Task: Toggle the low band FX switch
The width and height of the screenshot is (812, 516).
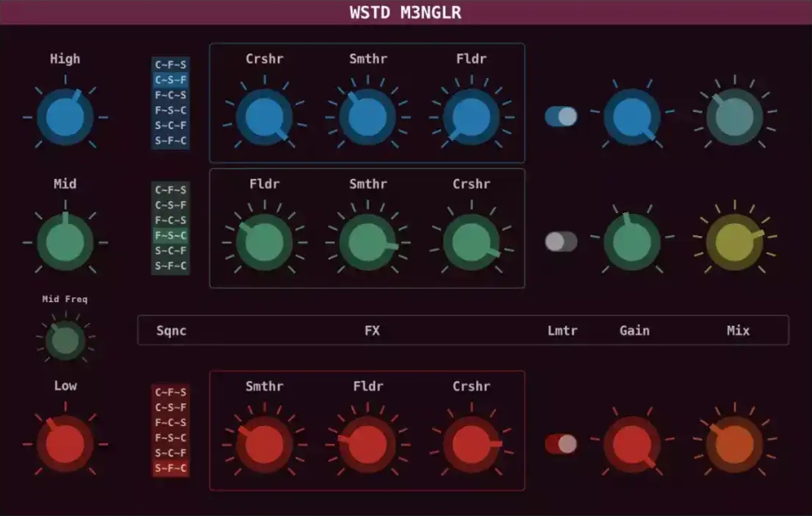Action: [561, 442]
